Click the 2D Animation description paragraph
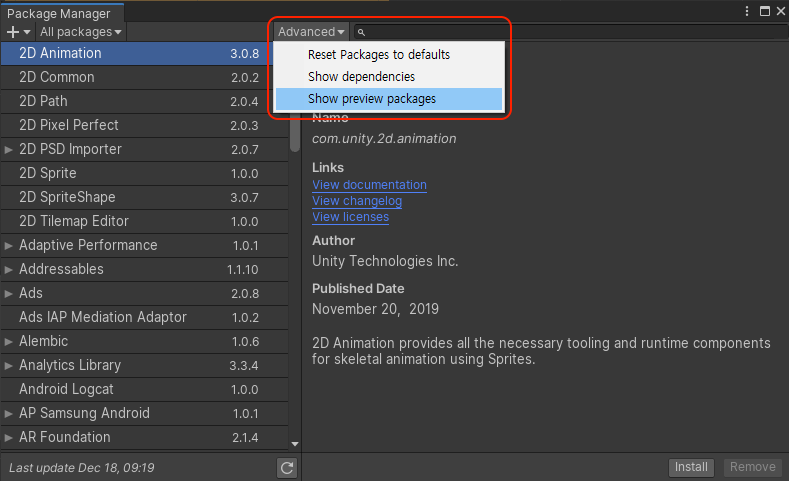 541,351
